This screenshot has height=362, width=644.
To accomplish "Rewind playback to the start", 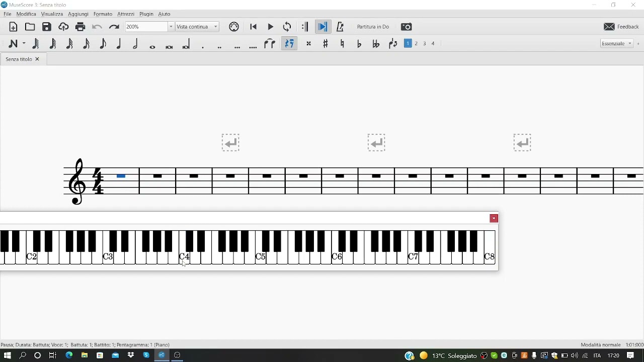I will coord(254,27).
